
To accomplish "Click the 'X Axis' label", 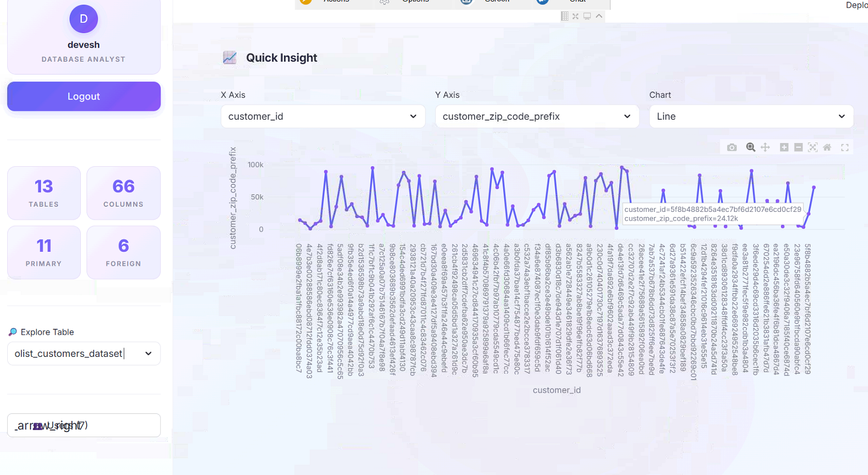I will 233,95.
